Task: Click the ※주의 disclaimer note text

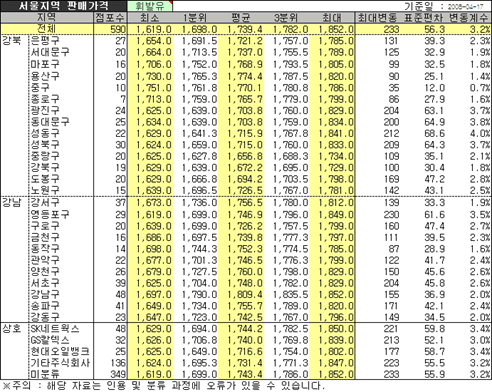Action: [163, 386]
